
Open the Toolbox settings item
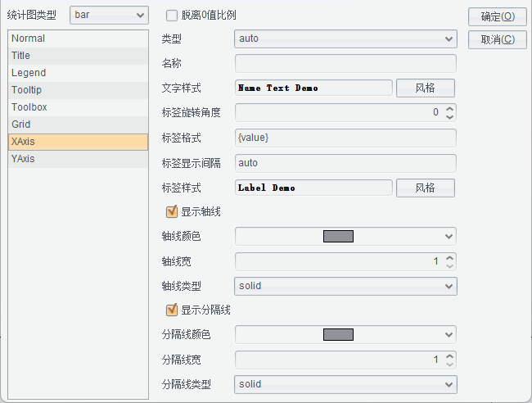pyautogui.click(x=77, y=107)
